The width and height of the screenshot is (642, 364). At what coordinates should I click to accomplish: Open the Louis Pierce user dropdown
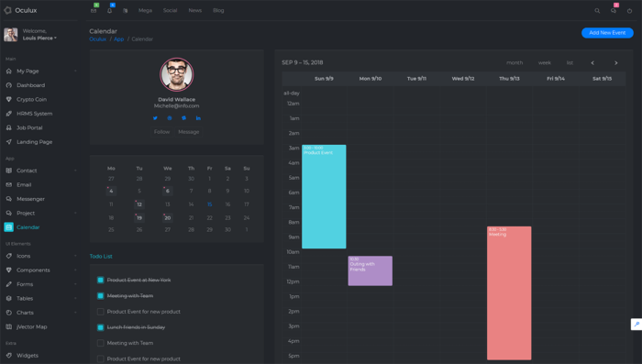pos(39,39)
